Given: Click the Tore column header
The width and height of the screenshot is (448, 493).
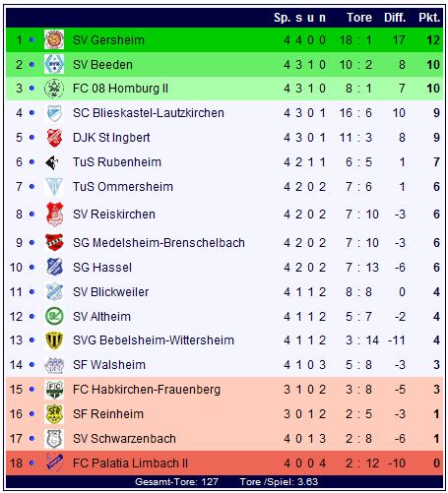Looking at the screenshot, I should tap(359, 18).
